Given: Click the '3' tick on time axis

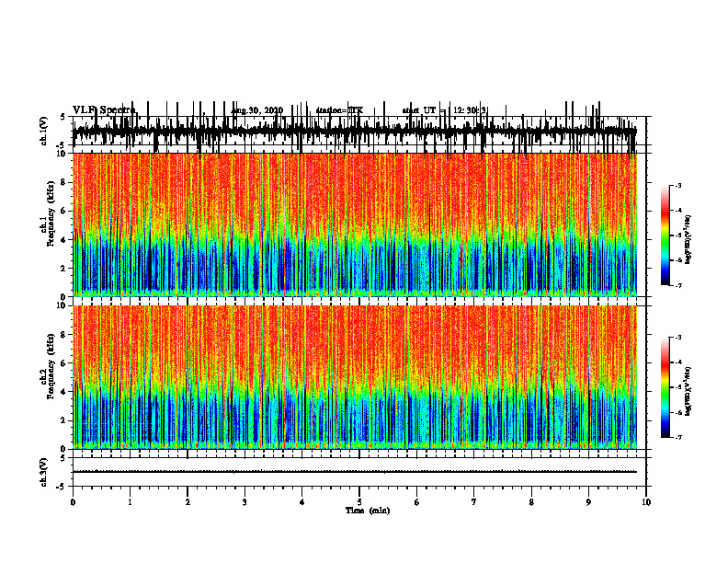Looking at the screenshot, I should pyautogui.click(x=245, y=502).
